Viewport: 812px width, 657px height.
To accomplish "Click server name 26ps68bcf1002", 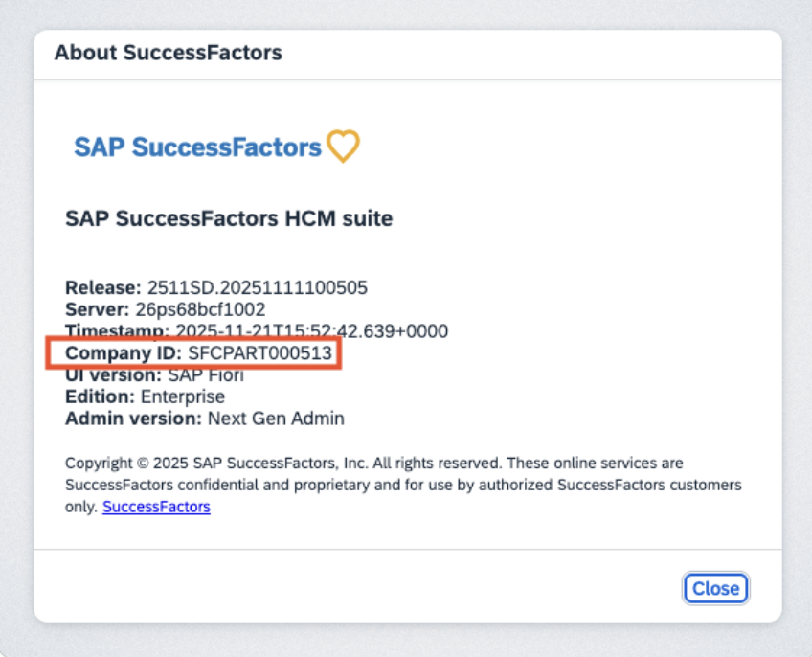I will coord(199,309).
